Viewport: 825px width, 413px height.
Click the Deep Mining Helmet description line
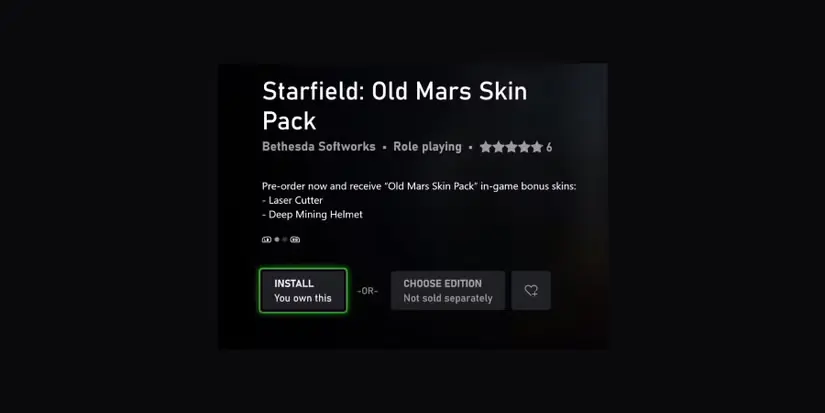click(313, 214)
